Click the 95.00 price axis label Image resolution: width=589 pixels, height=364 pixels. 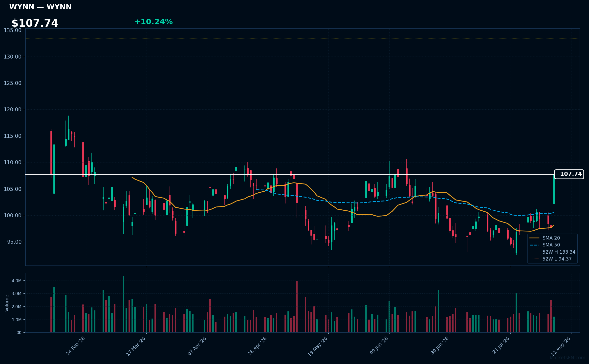(14, 242)
